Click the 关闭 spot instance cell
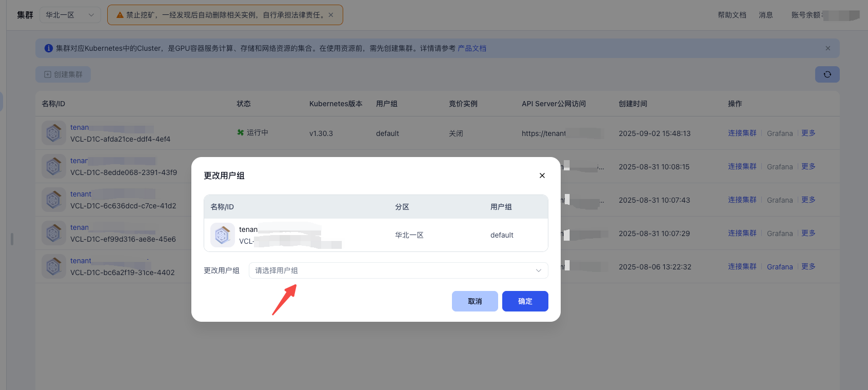868x390 pixels. [x=456, y=133]
